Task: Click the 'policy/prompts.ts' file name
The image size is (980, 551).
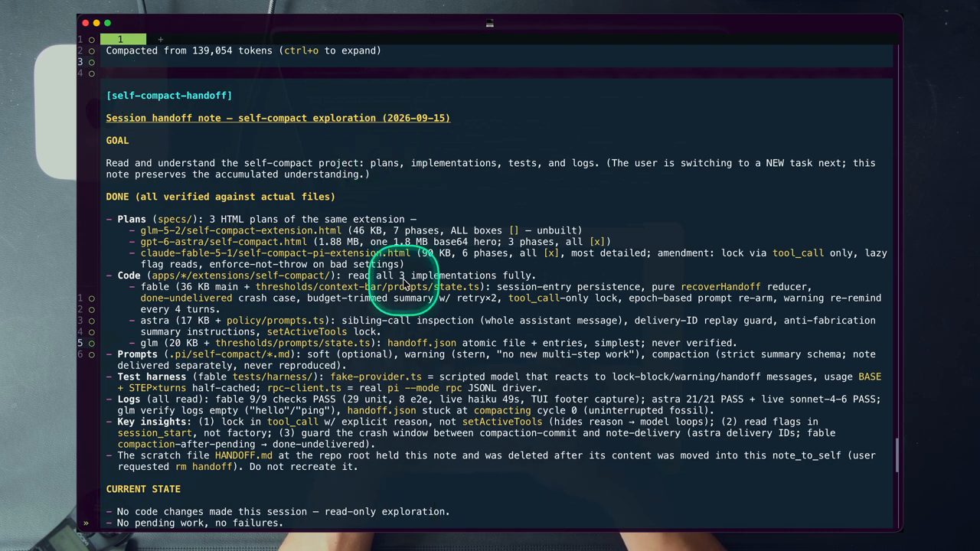Action: [x=275, y=321]
